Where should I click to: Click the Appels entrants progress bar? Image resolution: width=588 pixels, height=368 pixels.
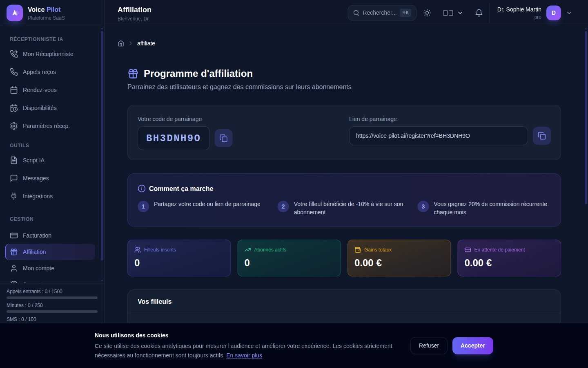pos(52,298)
